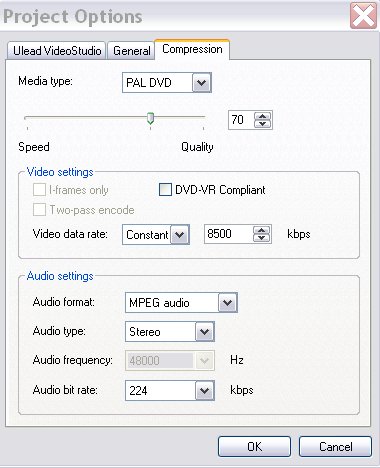Screen dimensions: 380x468
Task: Decrease the quality value with down arrow
Action: tap(263, 124)
